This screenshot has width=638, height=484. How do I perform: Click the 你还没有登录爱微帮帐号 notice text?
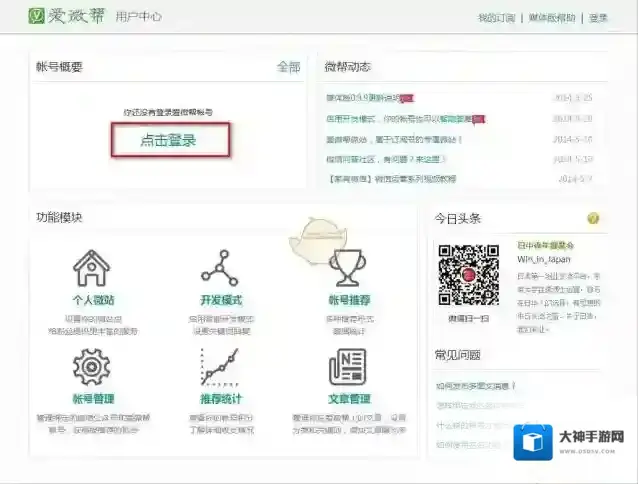click(x=168, y=112)
